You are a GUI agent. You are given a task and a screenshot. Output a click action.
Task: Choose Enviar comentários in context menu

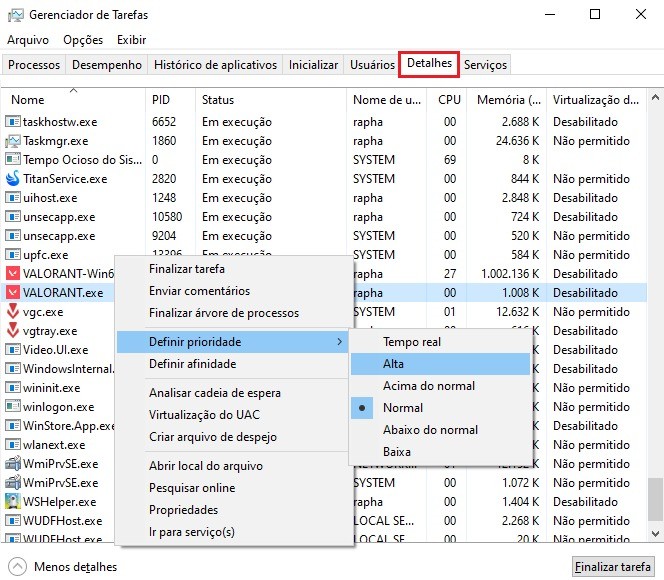click(232, 291)
